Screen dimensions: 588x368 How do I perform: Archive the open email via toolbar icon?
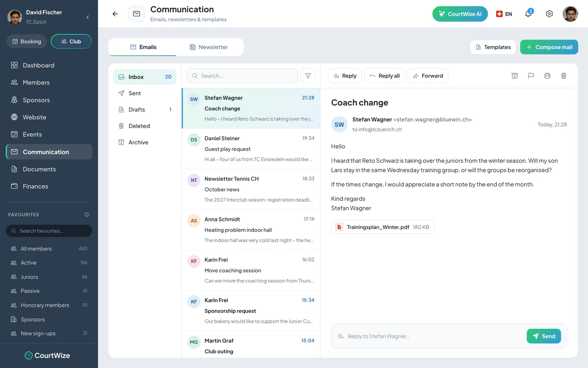[514, 76]
